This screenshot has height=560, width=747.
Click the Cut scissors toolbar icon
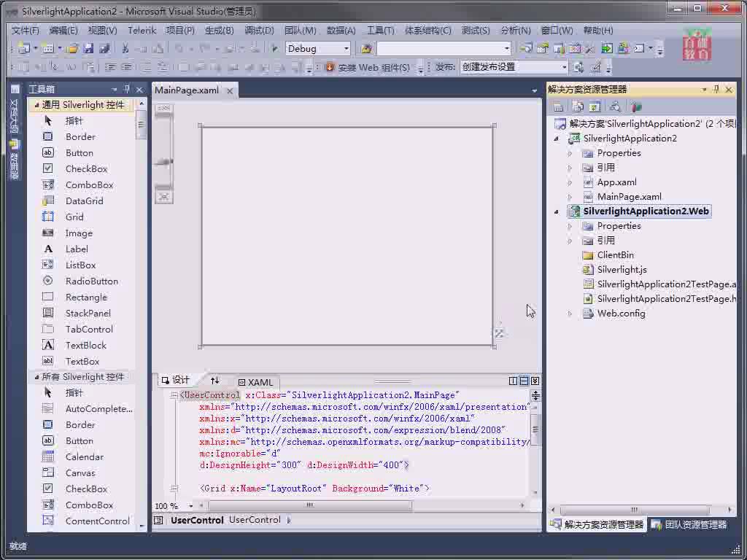click(x=125, y=48)
